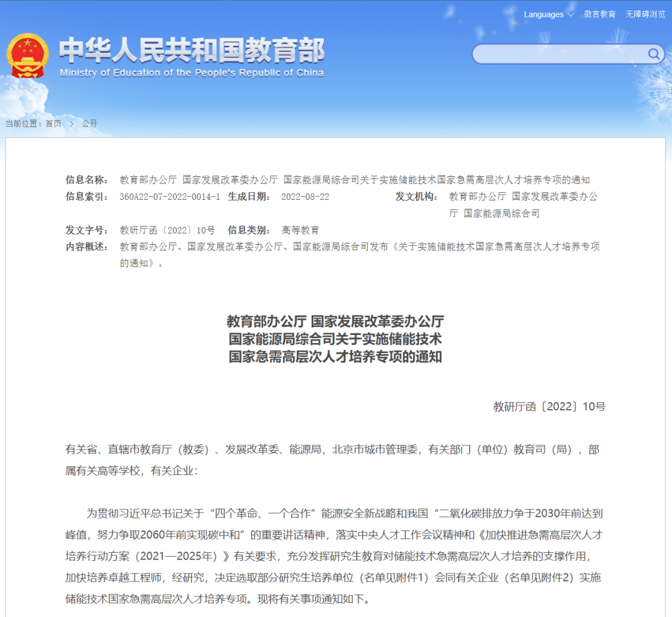
Task: Click the 信息类别 label
Action: [x=249, y=230]
